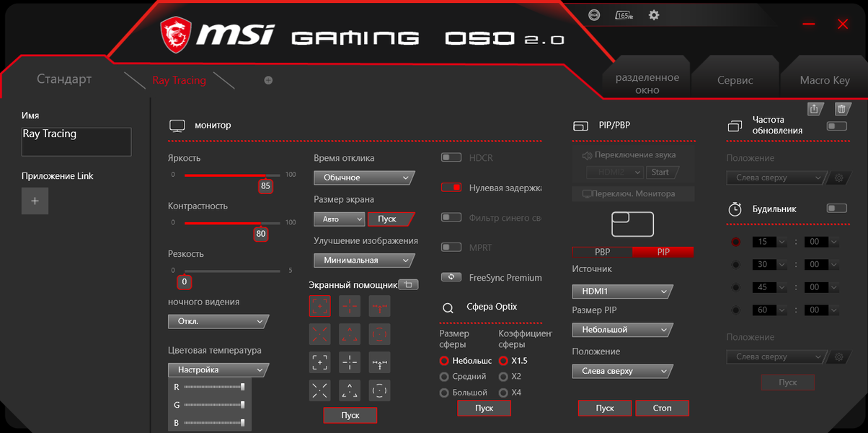Toggle the MPRT switch
This screenshot has height=433, width=868.
(x=451, y=248)
